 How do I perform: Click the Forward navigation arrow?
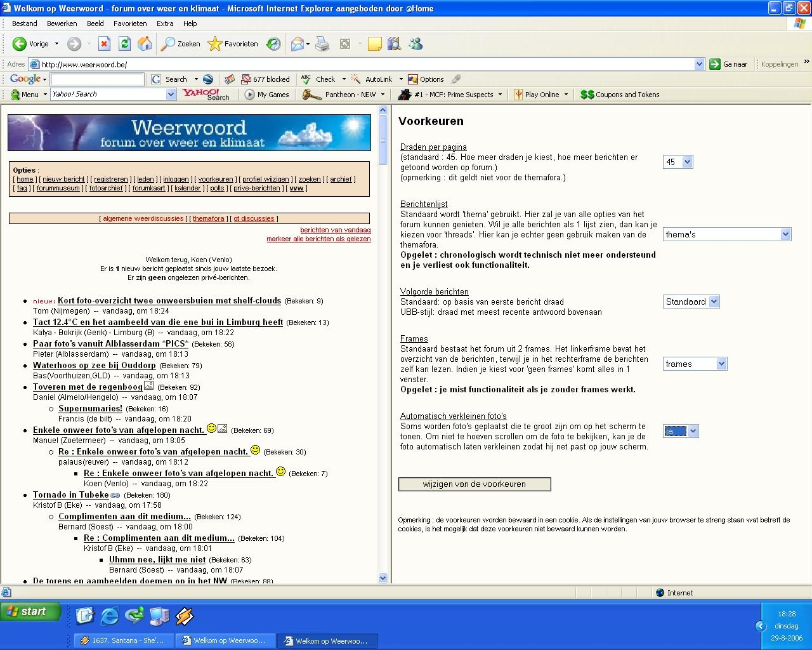tap(74, 44)
